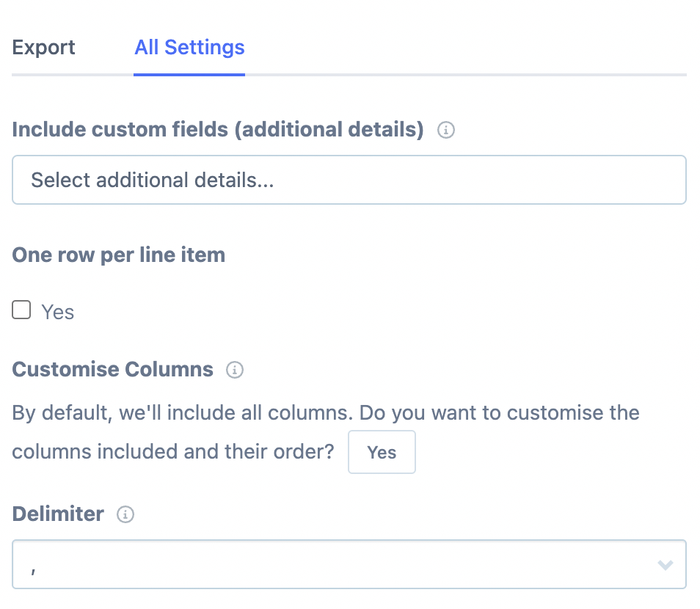Screen dimensions: 700x609
Task: Click Yes button to customise columns
Action: [382, 452]
